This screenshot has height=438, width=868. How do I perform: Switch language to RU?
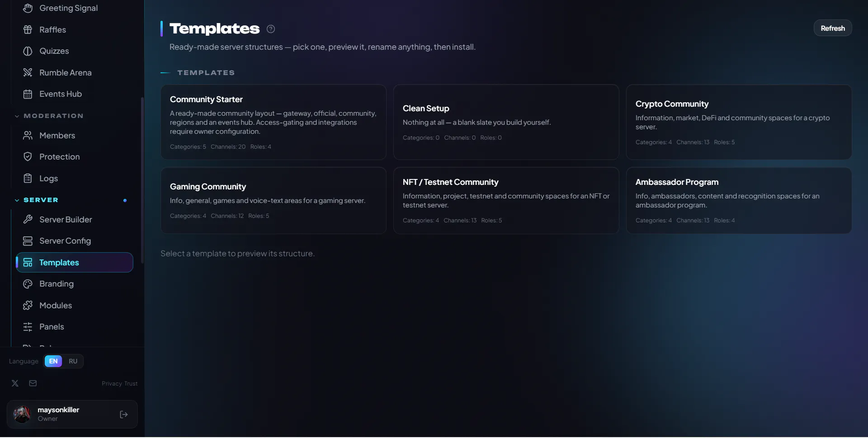[73, 361]
